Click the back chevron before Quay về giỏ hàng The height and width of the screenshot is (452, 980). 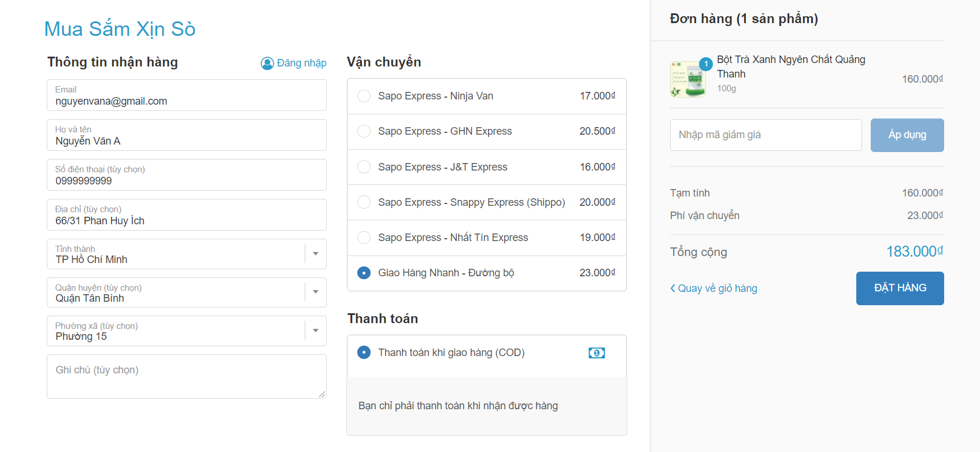[x=672, y=288]
